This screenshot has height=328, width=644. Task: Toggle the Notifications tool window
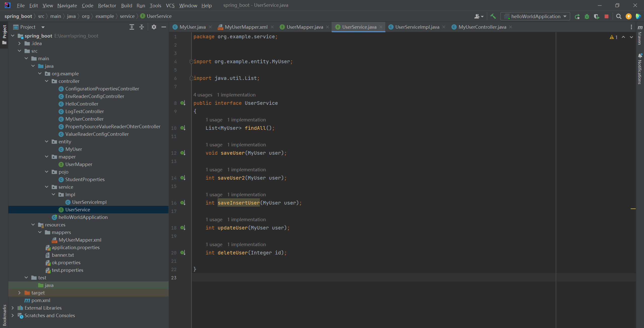(x=640, y=69)
